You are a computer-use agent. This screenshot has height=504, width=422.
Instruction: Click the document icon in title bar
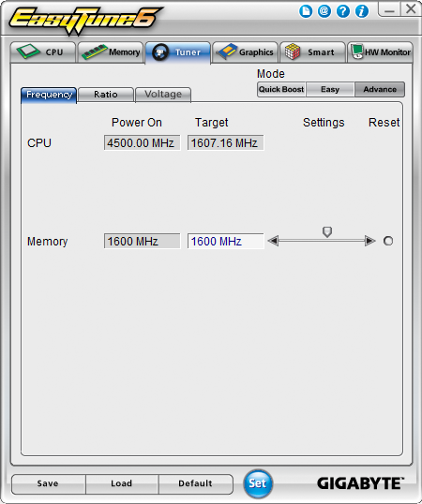coord(306,11)
